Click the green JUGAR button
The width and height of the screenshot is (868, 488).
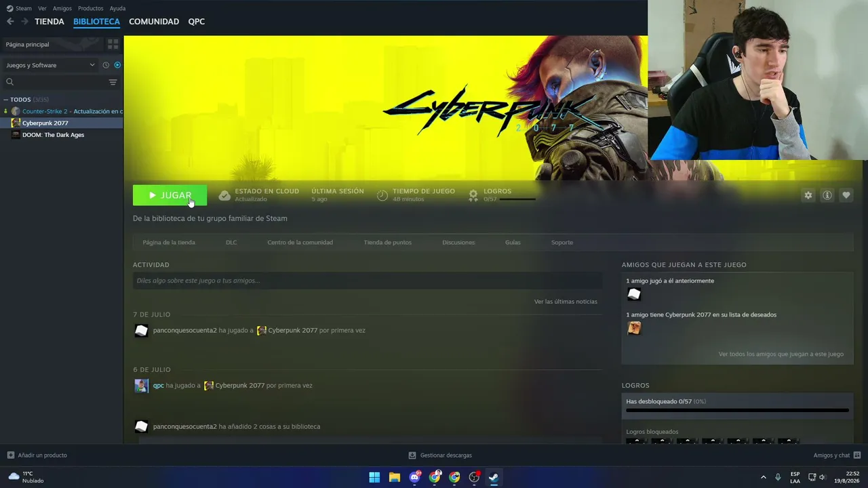pos(170,195)
